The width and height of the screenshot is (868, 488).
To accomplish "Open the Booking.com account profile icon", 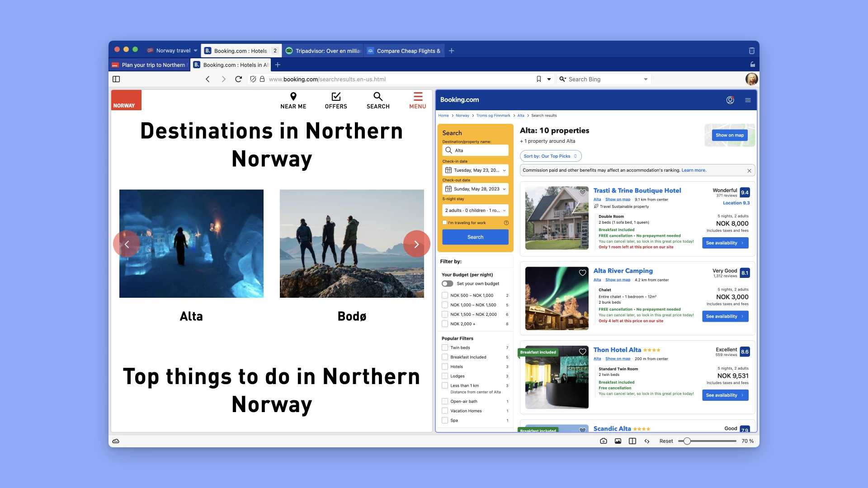I will [730, 100].
